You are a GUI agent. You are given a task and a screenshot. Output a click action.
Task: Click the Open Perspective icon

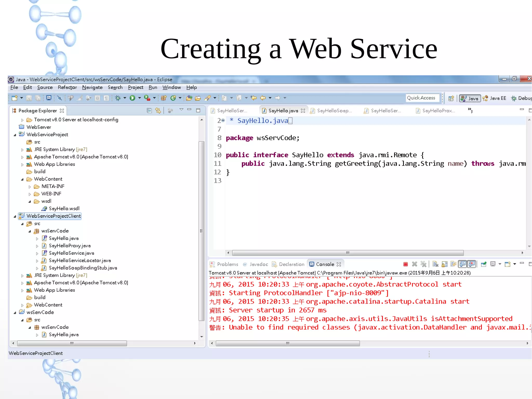[x=451, y=98]
